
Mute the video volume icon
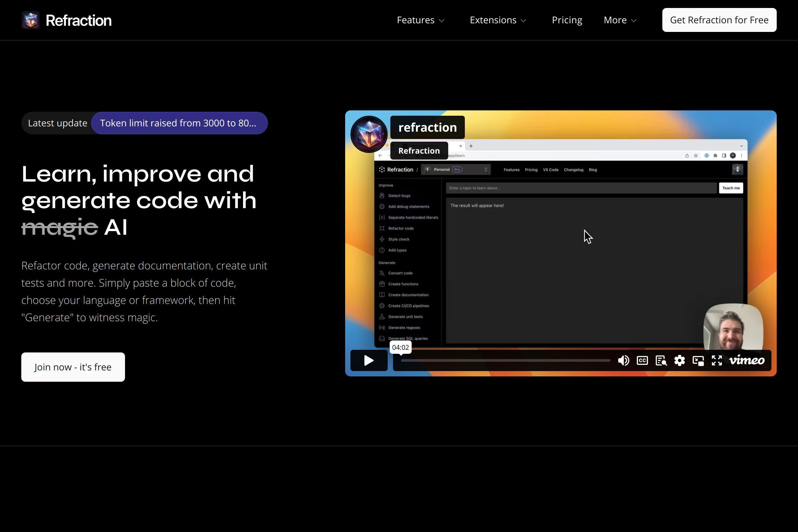pyautogui.click(x=623, y=360)
